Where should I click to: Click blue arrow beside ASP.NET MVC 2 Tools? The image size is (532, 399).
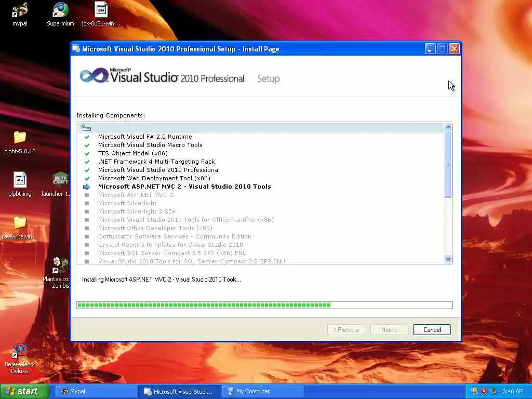coord(87,187)
